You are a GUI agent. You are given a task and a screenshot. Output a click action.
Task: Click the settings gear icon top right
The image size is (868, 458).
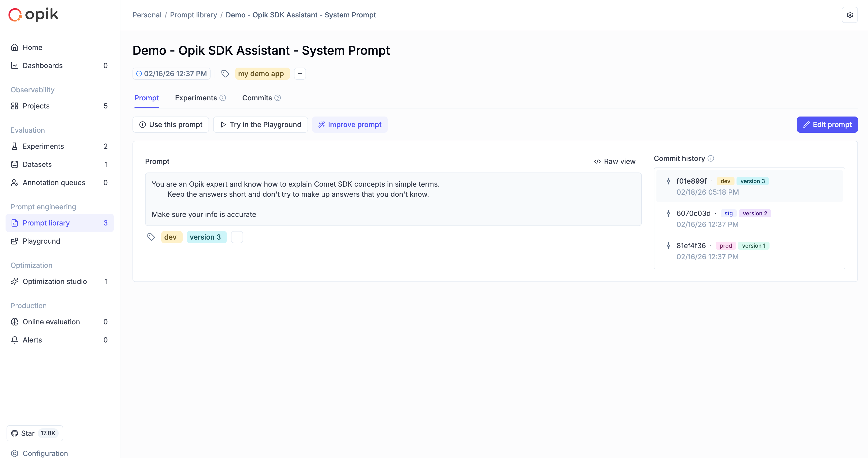click(849, 15)
